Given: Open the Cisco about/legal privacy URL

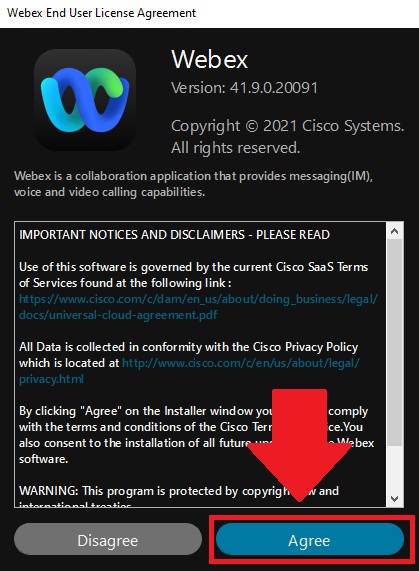Looking at the screenshot, I should pos(241,363).
